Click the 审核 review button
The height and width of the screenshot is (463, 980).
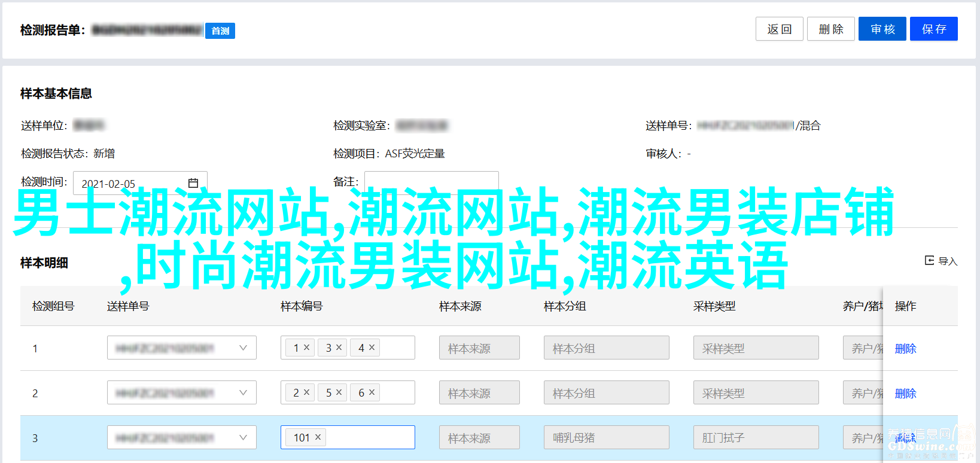tap(882, 29)
